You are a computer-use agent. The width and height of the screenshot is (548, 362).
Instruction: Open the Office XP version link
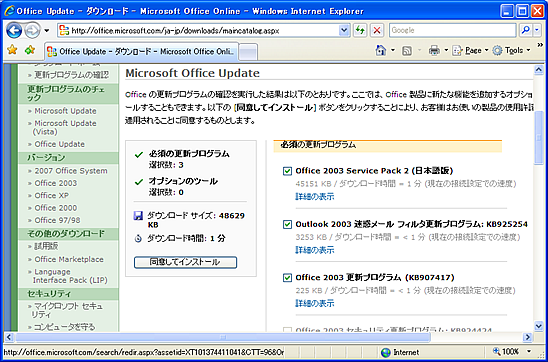click(52, 196)
